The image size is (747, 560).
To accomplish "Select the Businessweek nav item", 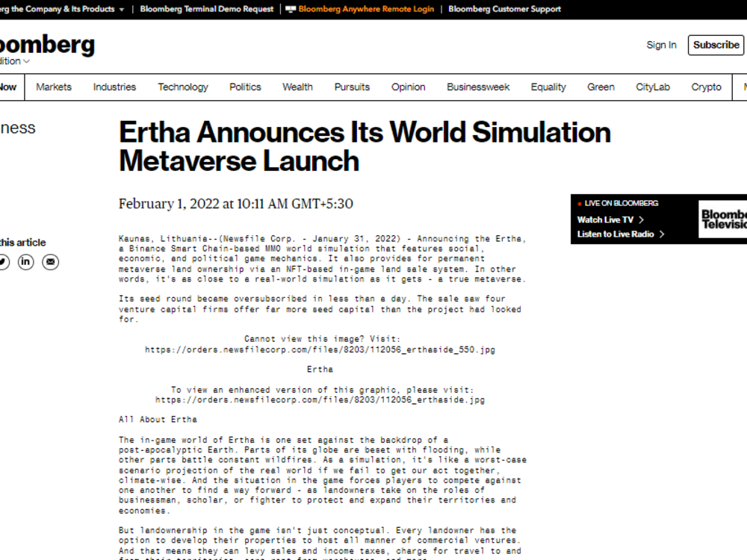I will point(478,87).
